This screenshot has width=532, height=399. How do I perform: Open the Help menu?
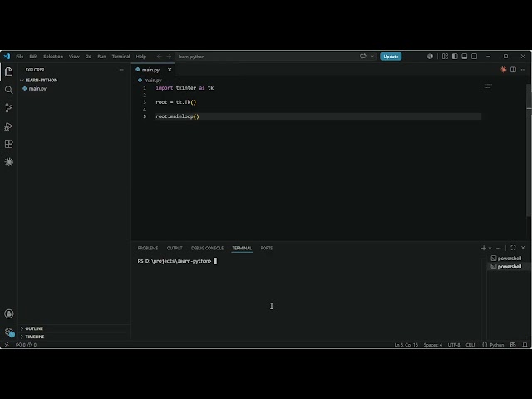coord(140,57)
